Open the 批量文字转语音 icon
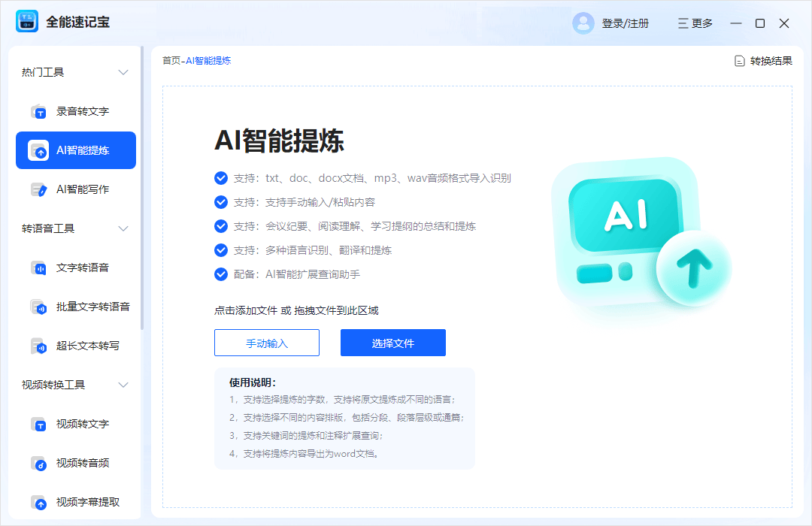Screen dimensions: 812x526 click(39, 307)
